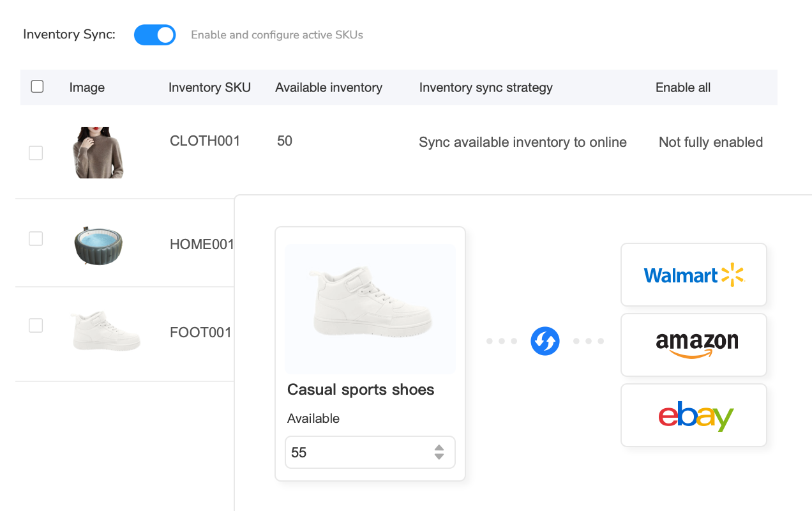
Task: Select the HOME001 row checkbox
Action: 36,238
